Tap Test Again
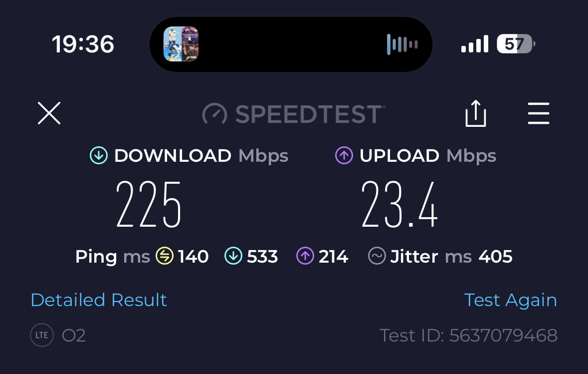588x374 pixels. point(510,300)
